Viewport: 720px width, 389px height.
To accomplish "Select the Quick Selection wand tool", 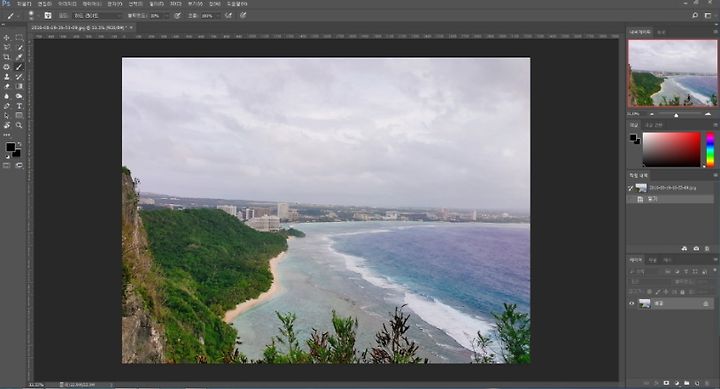I will click(19, 47).
